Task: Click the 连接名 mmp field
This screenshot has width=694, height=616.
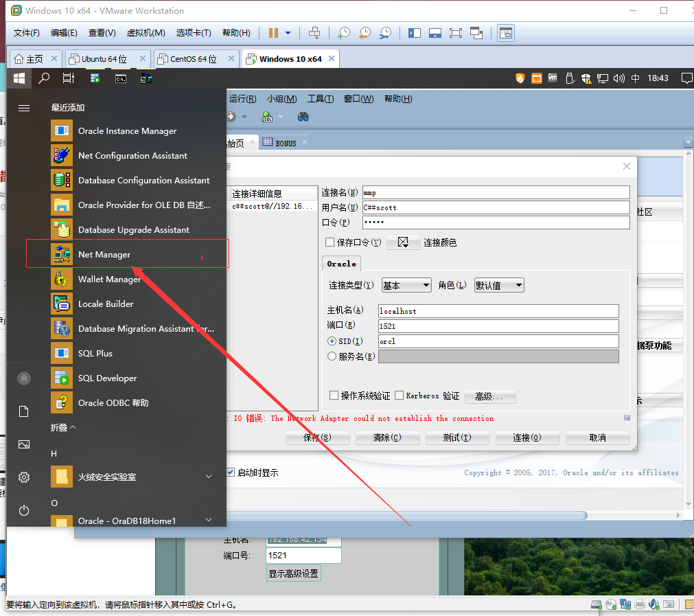Action: pyautogui.click(x=496, y=192)
